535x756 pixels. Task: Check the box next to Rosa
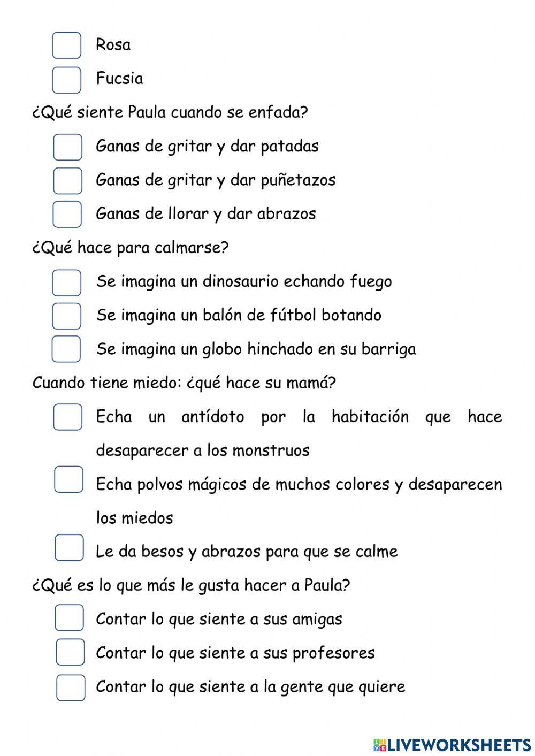(67, 45)
